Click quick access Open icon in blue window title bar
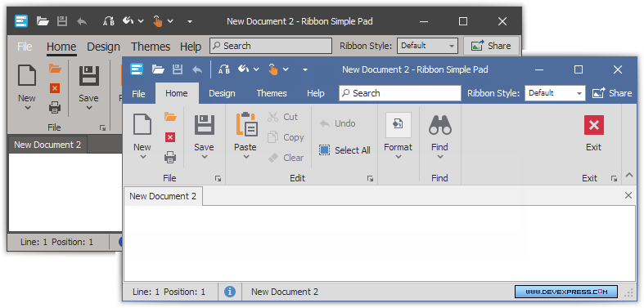Image resolution: width=644 pixels, height=308 pixels. pos(158,69)
